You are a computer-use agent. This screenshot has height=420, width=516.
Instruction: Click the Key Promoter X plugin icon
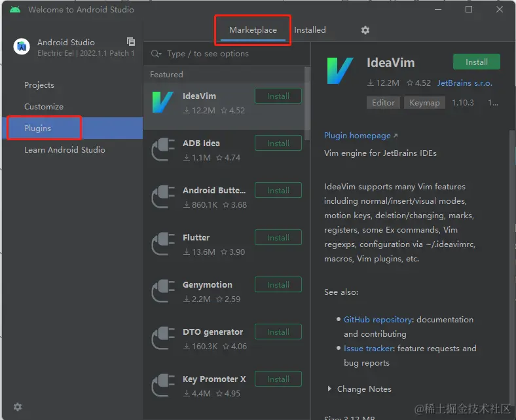(x=163, y=385)
